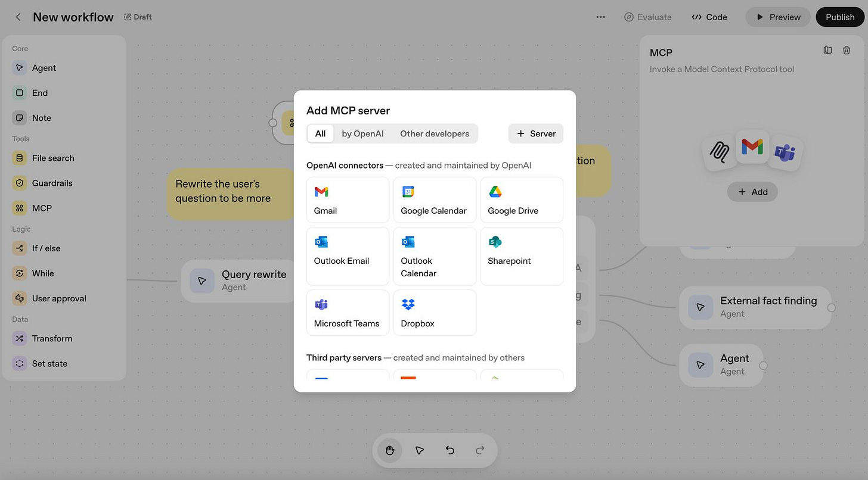The image size is (868, 480).
Task: Click the Evaluate button
Action: coord(647,17)
